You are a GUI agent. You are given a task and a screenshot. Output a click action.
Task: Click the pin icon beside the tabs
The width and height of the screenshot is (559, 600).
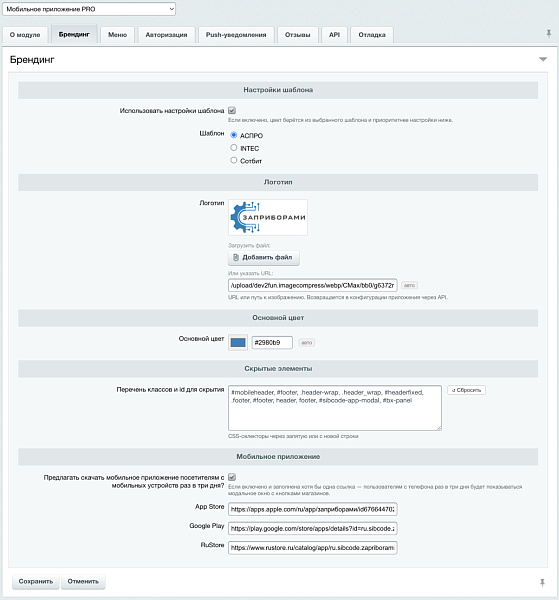pyautogui.click(x=548, y=34)
